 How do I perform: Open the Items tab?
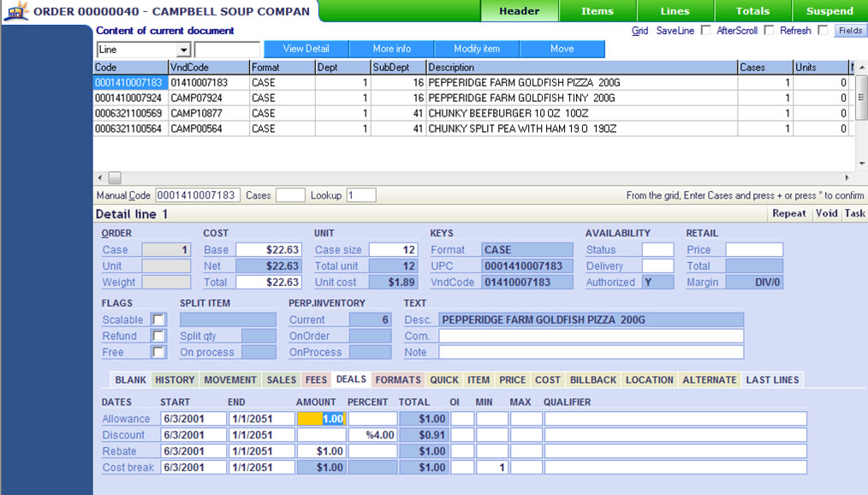tap(597, 11)
